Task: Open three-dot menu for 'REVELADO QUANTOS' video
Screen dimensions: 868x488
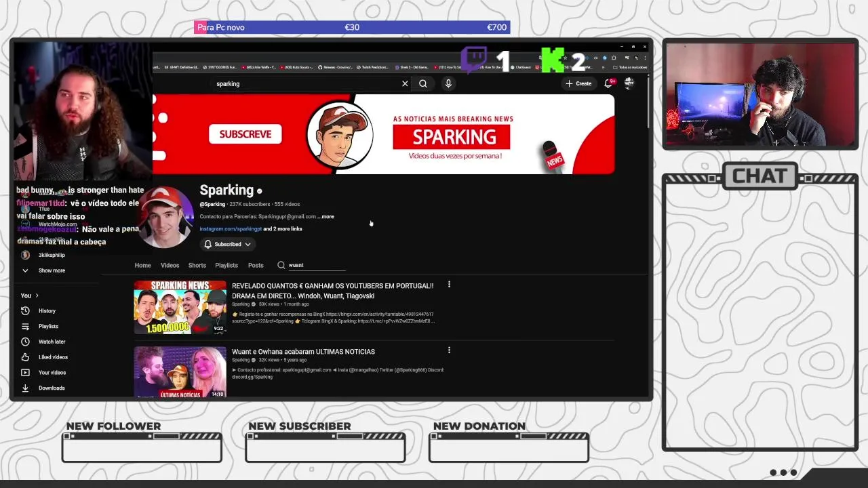Action: (449, 285)
